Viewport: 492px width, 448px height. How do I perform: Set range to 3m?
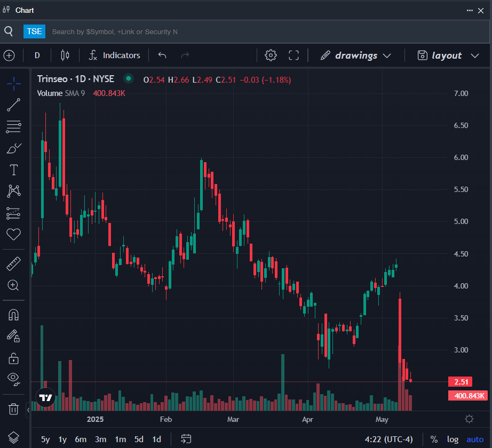100,439
